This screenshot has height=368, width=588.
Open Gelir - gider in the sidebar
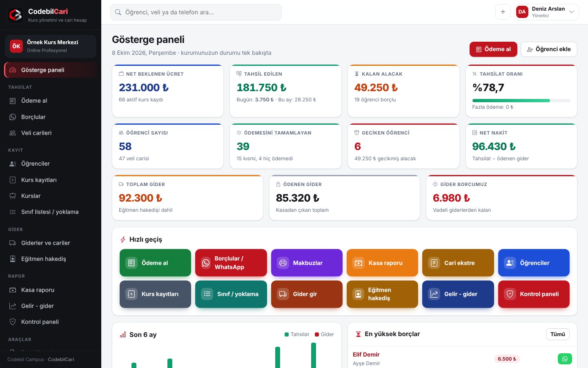click(x=51, y=306)
